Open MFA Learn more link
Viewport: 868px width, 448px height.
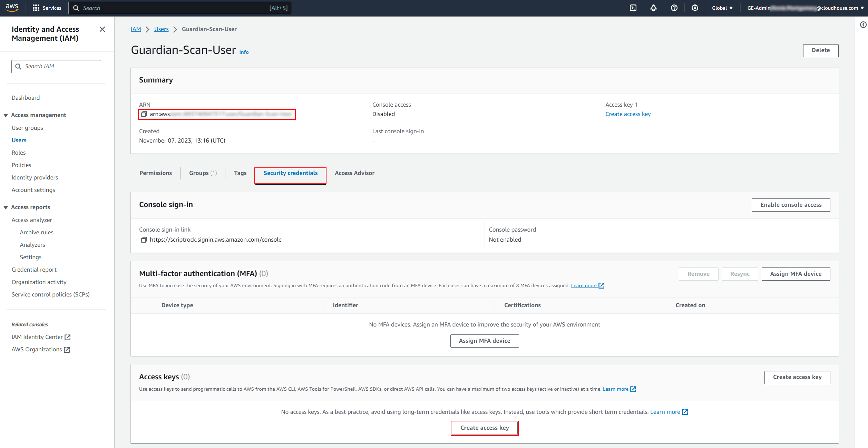(587, 285)
